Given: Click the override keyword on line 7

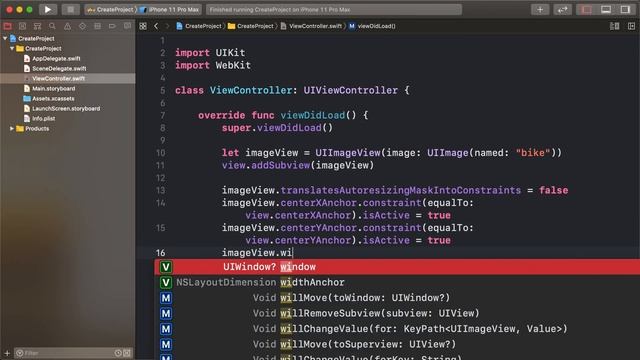Looking at the screenshot, I should point(222,116).
